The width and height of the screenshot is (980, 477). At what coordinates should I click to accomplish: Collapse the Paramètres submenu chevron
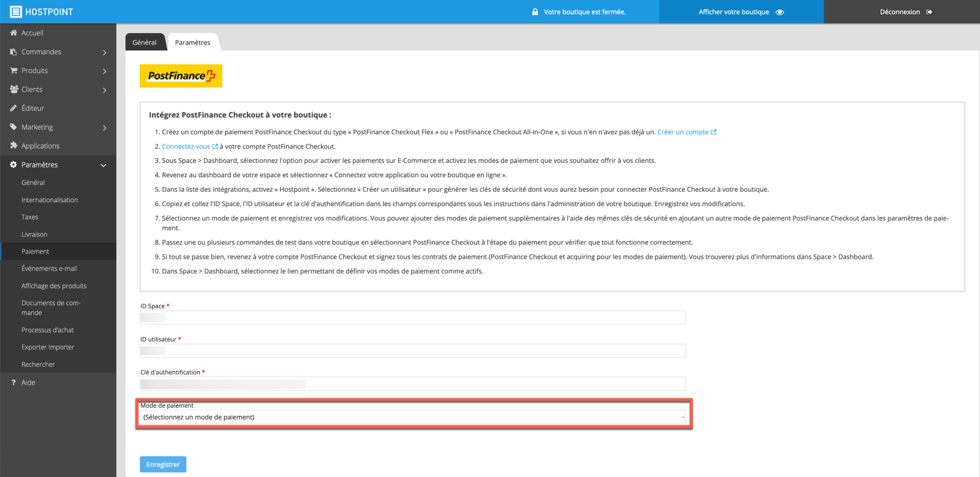[x=104, y=166]
